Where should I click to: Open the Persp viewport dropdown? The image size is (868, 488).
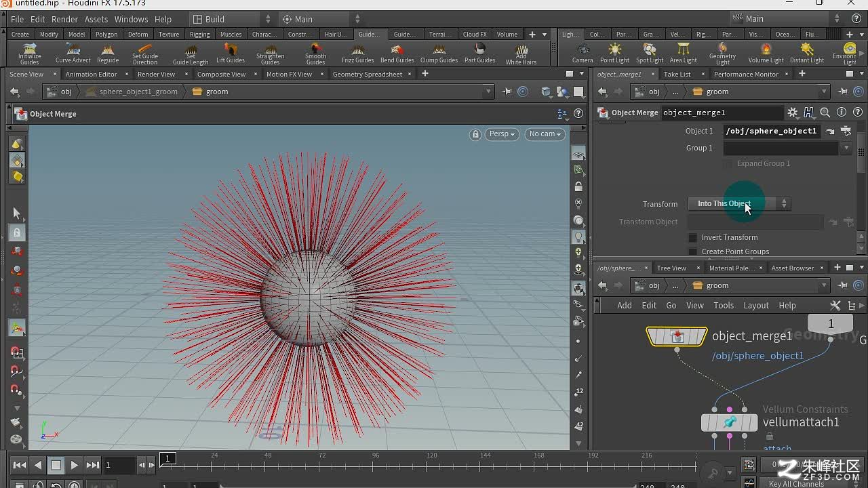(502, 134)
